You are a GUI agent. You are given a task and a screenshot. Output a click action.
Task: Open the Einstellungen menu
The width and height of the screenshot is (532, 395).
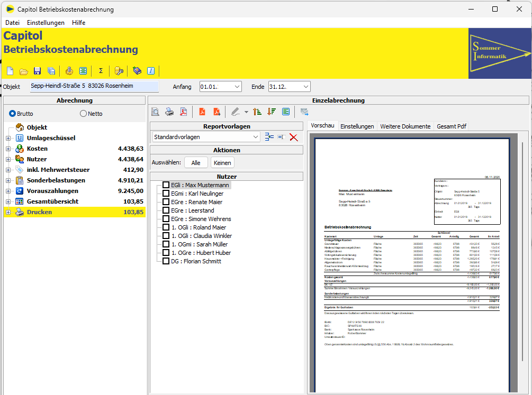coord(46,23)
